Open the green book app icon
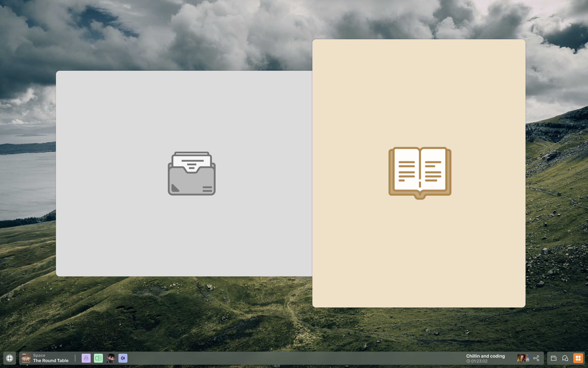This screenshot has height=368, width=588. 98,358
